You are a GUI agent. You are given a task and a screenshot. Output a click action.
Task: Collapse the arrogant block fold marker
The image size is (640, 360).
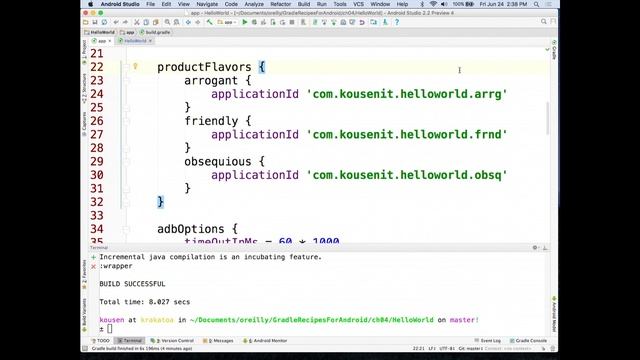pyautogui.click(x=126, y=80)
